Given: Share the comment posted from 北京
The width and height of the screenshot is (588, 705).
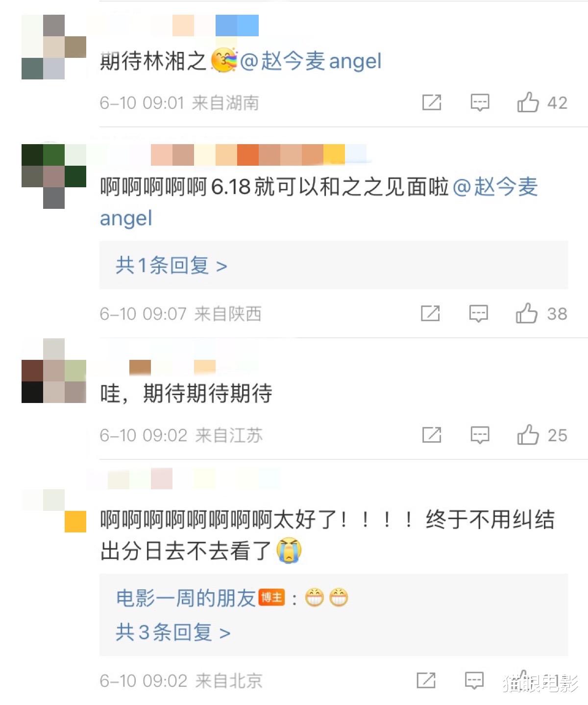Looking at the screenshot, I should pos(426,680).
